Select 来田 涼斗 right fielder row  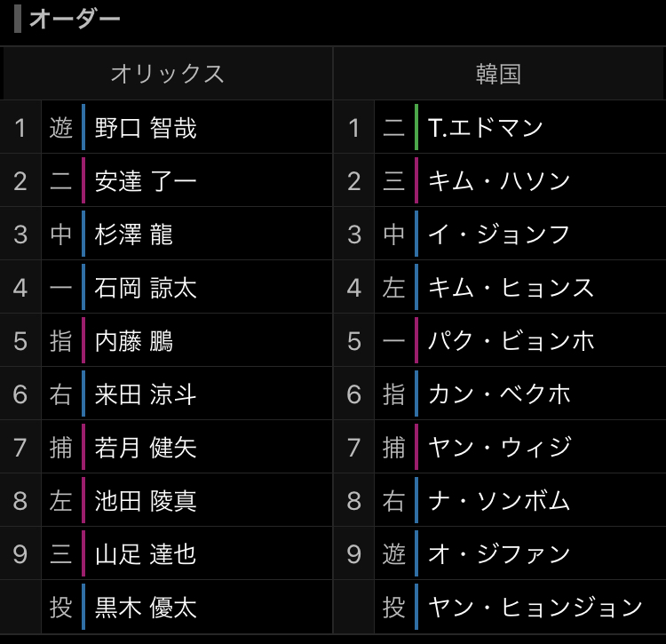(146, 394)
